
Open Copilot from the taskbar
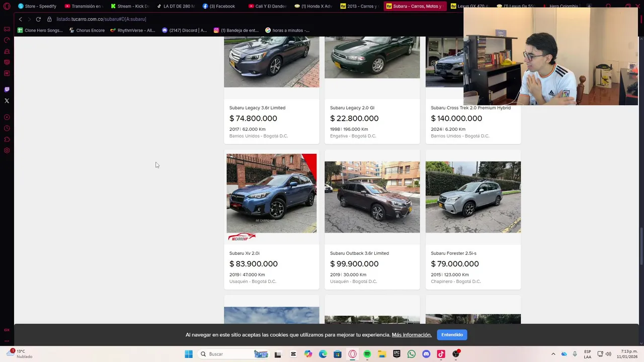(x=308, y=354)
